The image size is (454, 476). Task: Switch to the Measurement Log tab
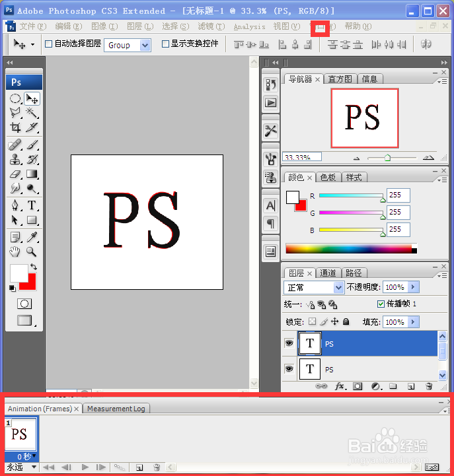coord(116,409)
